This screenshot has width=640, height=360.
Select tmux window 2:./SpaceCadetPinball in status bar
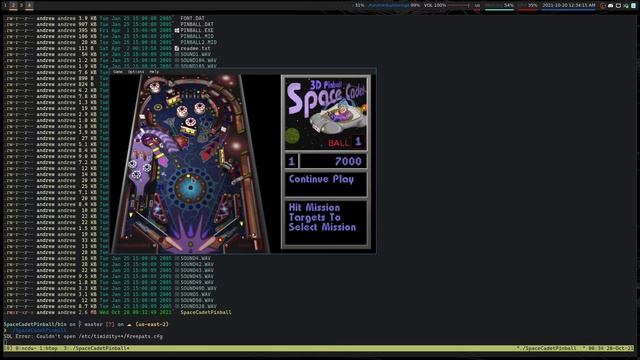click(97, 349)
